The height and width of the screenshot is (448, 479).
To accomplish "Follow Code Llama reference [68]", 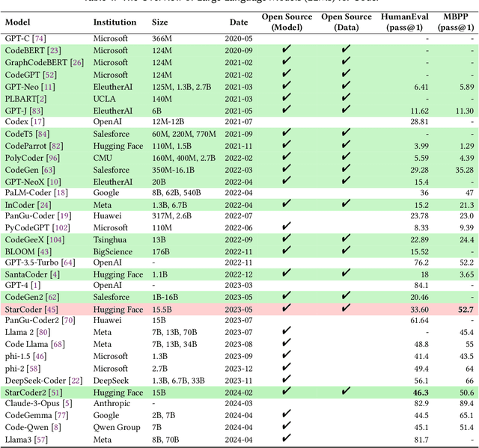I will [x=58, y=344].
